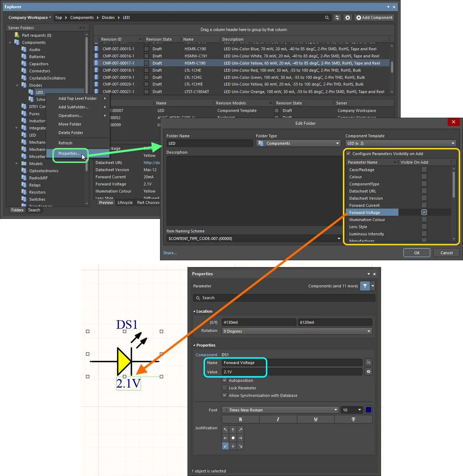This screenshot has width=463, height=476.
Task: Apply bold font style in Properties
Action: (x=241, y=419)
